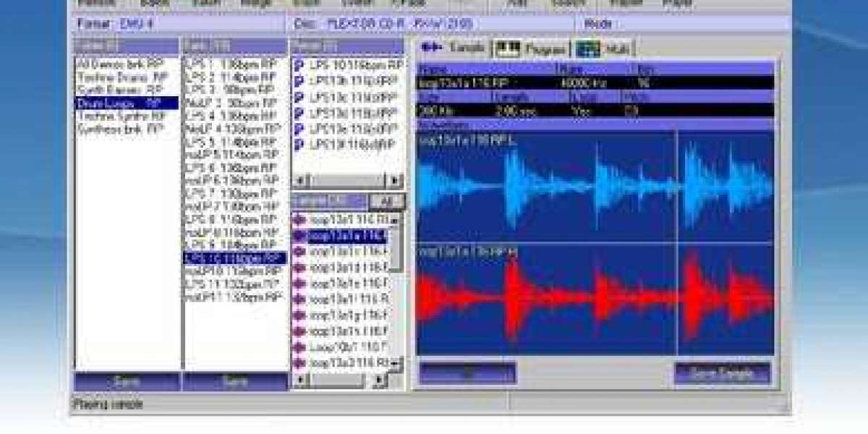This screenshot has height=434, width=868.
Task: Click the sample icon of highlighted loop13a1a
Action: pos(299,235)
